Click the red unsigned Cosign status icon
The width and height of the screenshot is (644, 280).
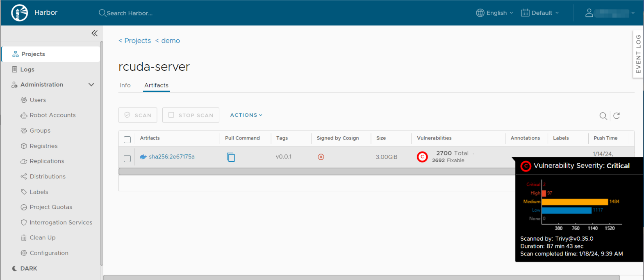click(x=321, y=157)
